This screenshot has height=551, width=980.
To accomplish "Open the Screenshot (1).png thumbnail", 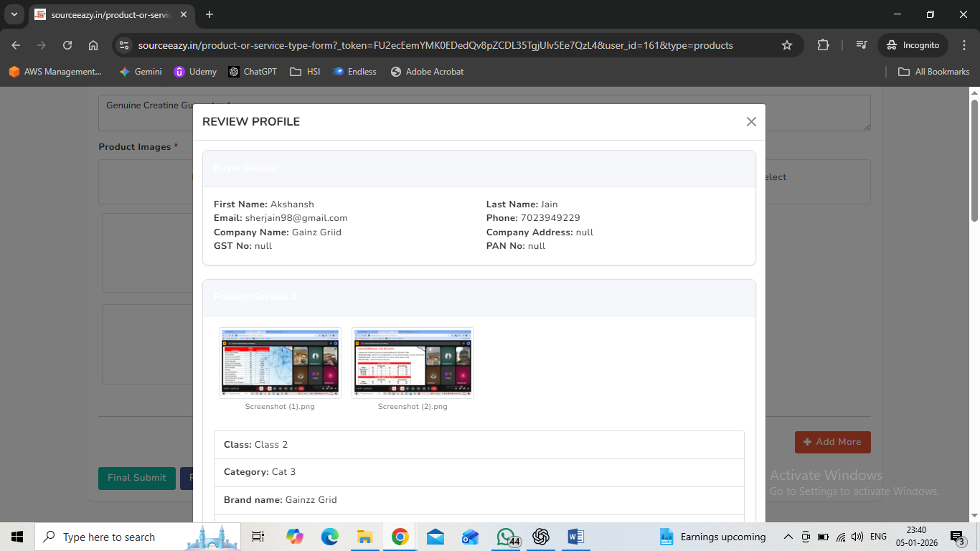I will click(280, 362).
